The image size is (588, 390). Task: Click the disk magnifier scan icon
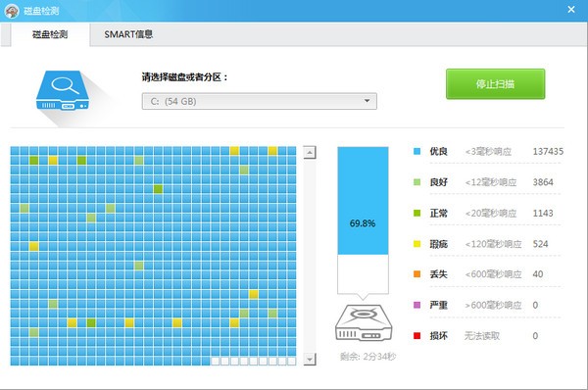(63, 90)
